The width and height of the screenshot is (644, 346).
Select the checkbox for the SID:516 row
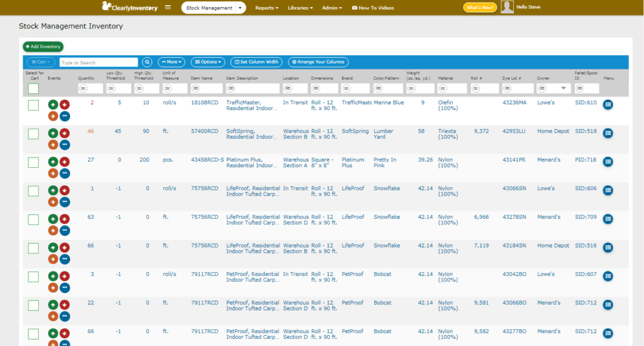pos(33,248)
